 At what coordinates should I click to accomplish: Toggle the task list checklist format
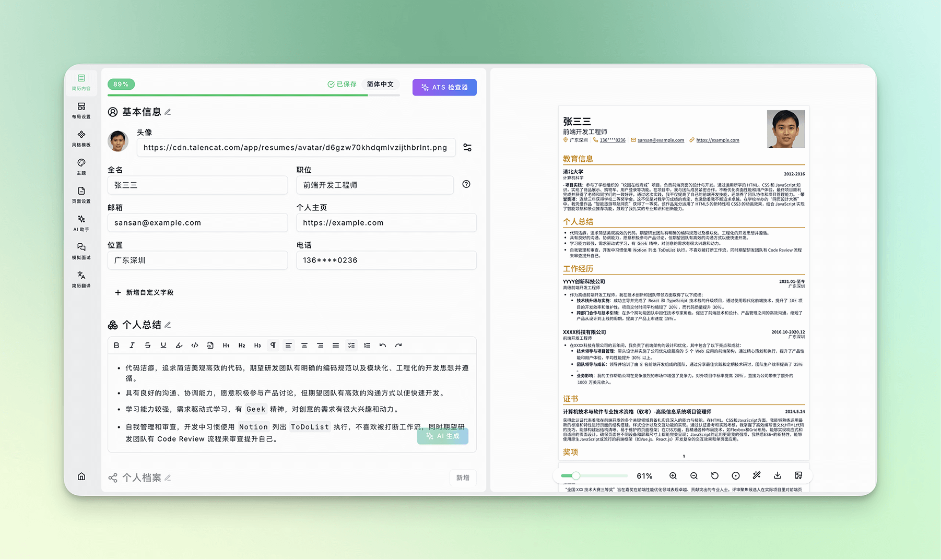(x=351, y=345)
